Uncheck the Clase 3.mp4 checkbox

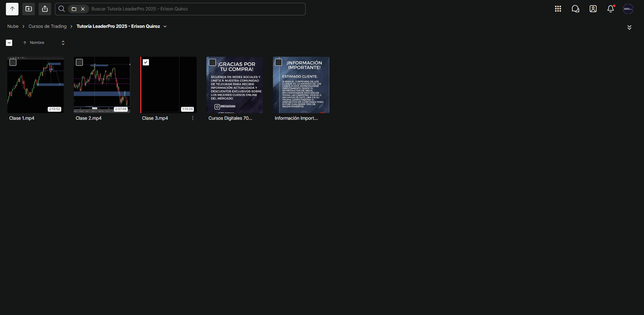tap(146, 62)
